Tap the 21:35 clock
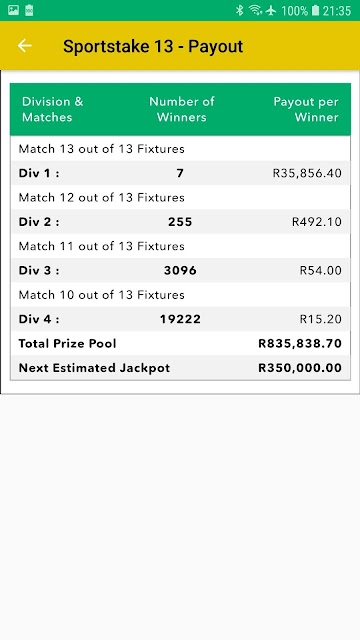 pos(337,11)
